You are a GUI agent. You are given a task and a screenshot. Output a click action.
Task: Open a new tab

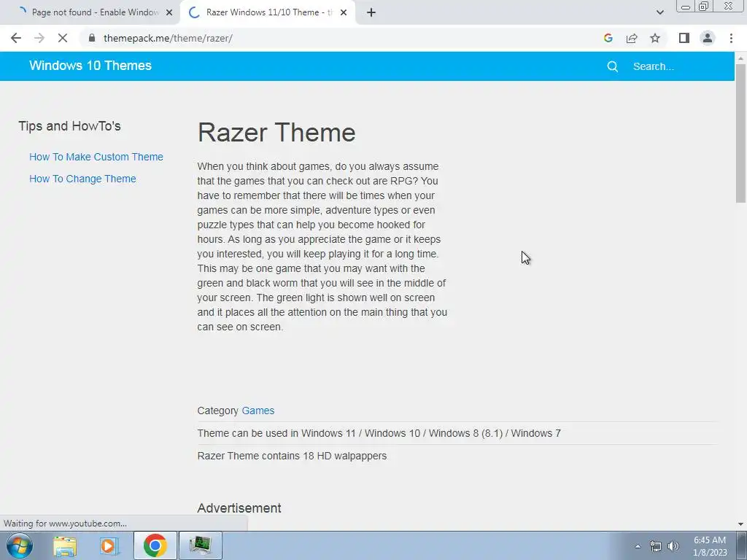coord(371,12)
